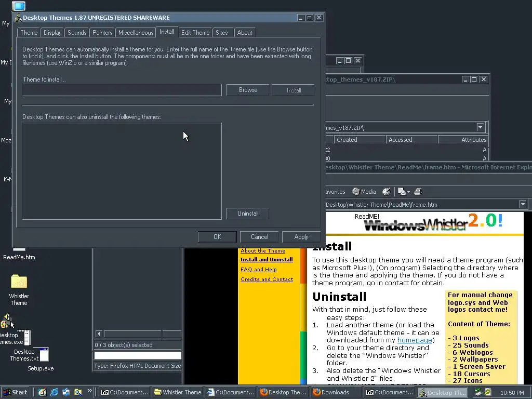Open the Mail dropdown arrow in IE toolbar

(408, 192)
